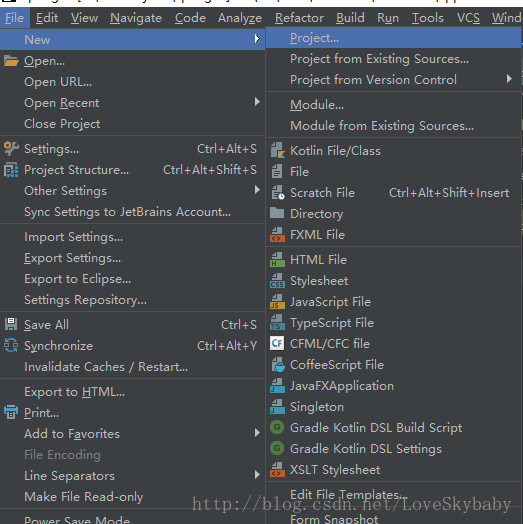This screenshot has width=523, height=524.
Task: Select Make File Read-only
Action: [132, 497]
